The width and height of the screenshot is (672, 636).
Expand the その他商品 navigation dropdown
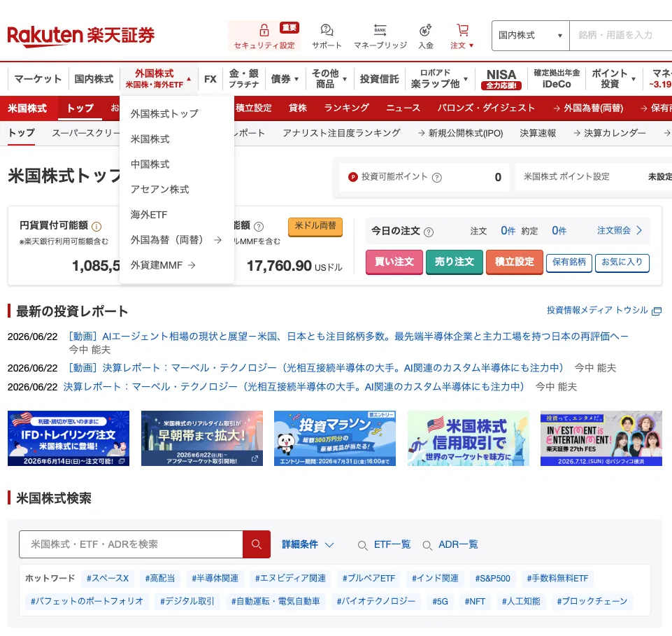click(x=329, y=79)
